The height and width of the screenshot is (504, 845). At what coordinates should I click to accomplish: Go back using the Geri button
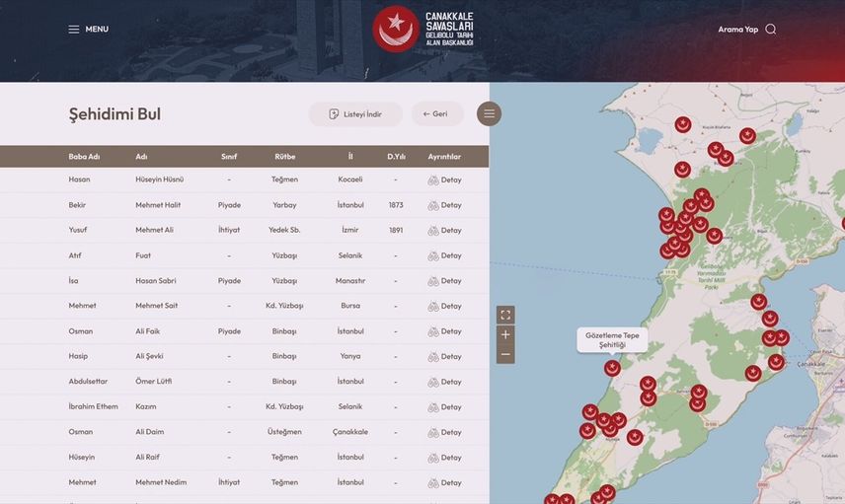436,114
